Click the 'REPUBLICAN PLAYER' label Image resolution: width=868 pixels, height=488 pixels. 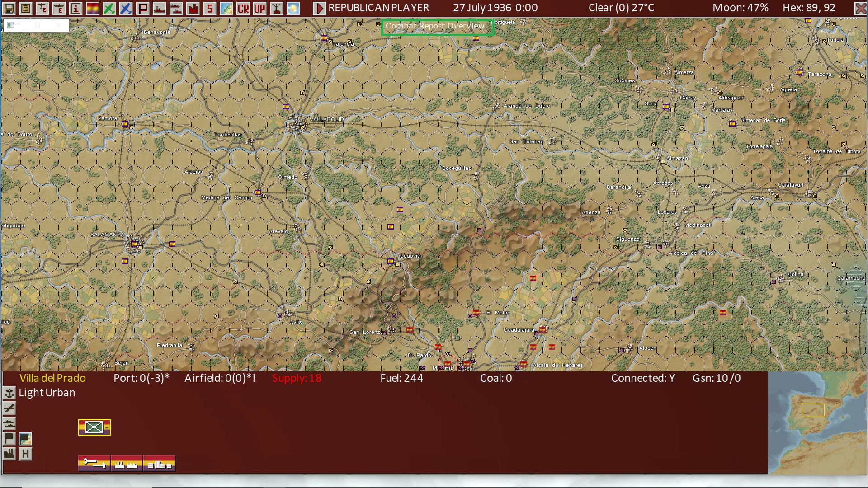pyautogui.click(x=379, y=8)
